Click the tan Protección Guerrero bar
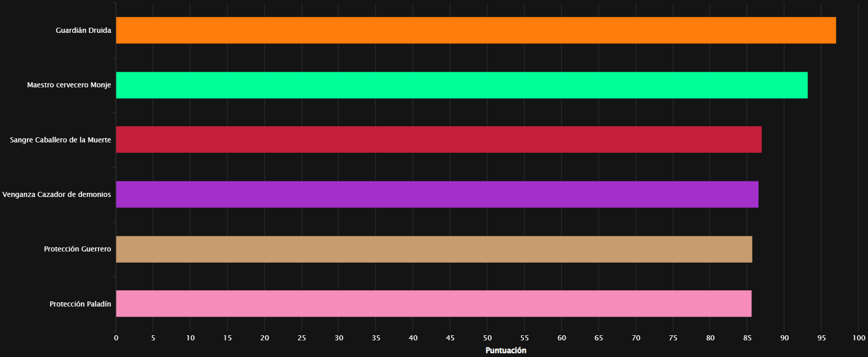The height and width of the screenshot is (357, 868). (434, 249)
